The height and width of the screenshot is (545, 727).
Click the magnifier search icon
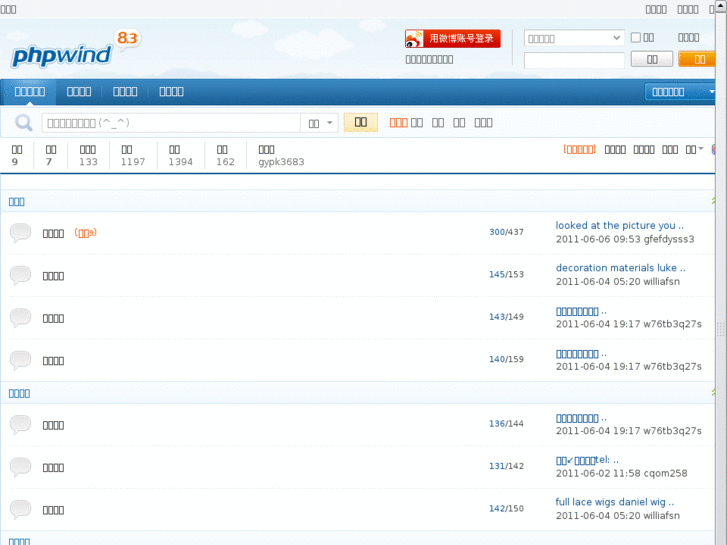click(x=23, y=123)
